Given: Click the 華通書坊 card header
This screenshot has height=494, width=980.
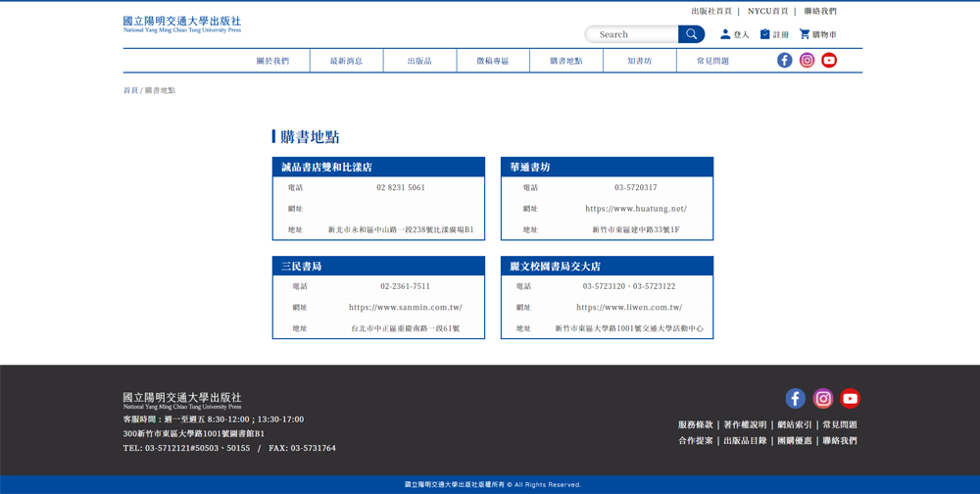Looking at the screenshot, I should (607, 167).
